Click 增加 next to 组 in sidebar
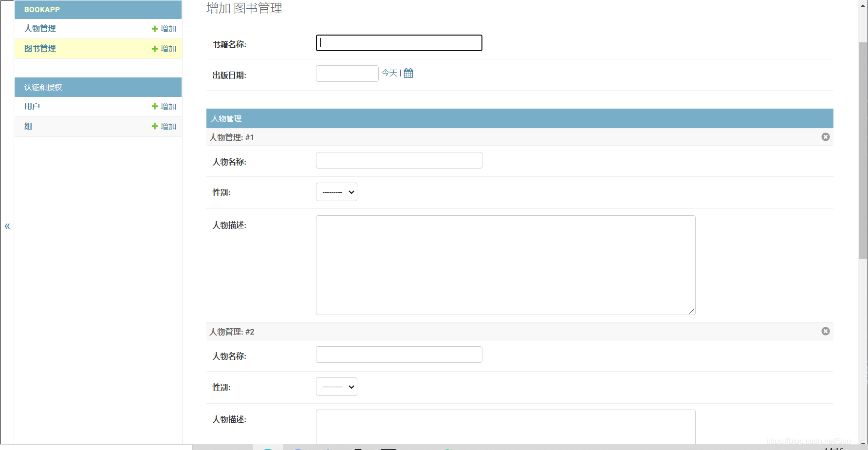This screenshot has width=868, height=450. (164, 127)
